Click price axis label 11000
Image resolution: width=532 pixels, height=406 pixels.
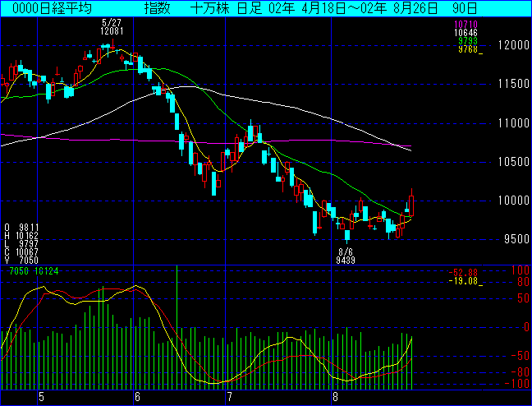[514, 123]
